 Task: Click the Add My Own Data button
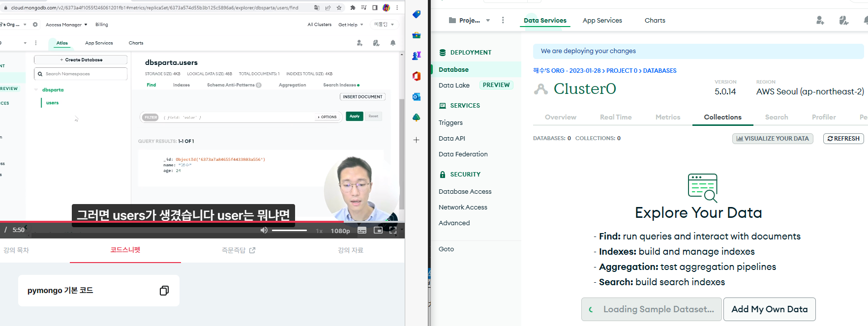(x=770, y=309)
